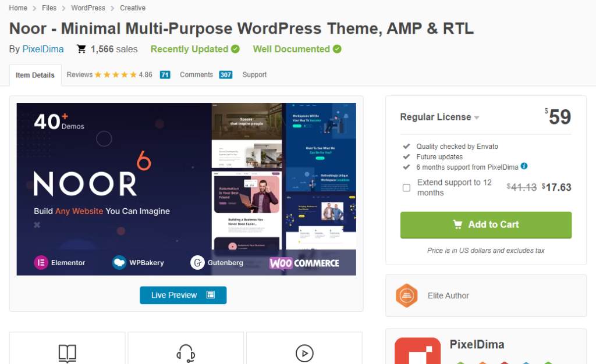This screenshot has width=596, height=364.
Task: Click the WPBakery logo in preview image
Action: [119, 263]
